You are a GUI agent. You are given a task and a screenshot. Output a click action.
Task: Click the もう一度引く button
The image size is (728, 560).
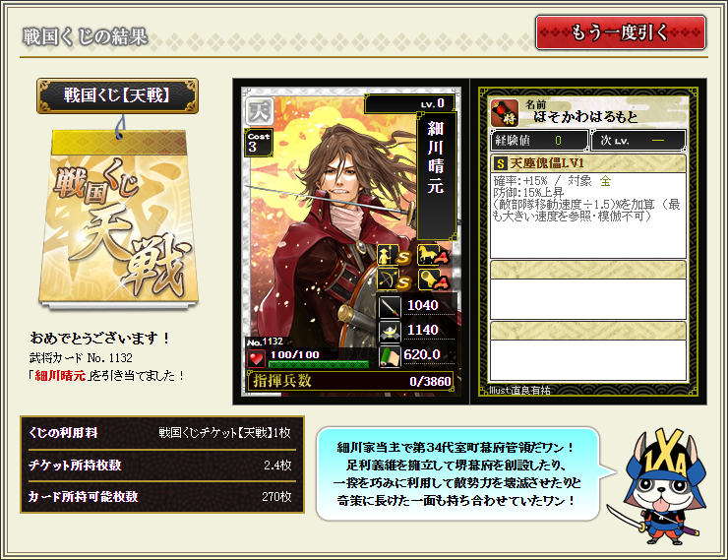[x=621, y=32]
